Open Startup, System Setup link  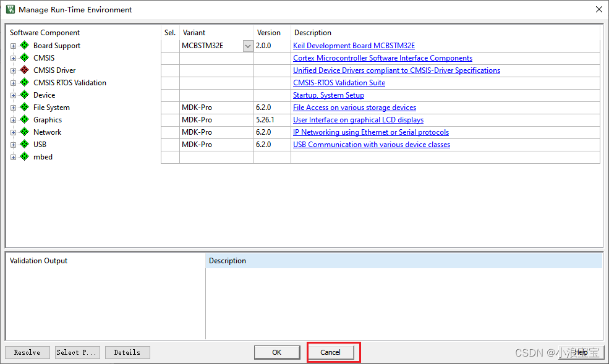328,95
